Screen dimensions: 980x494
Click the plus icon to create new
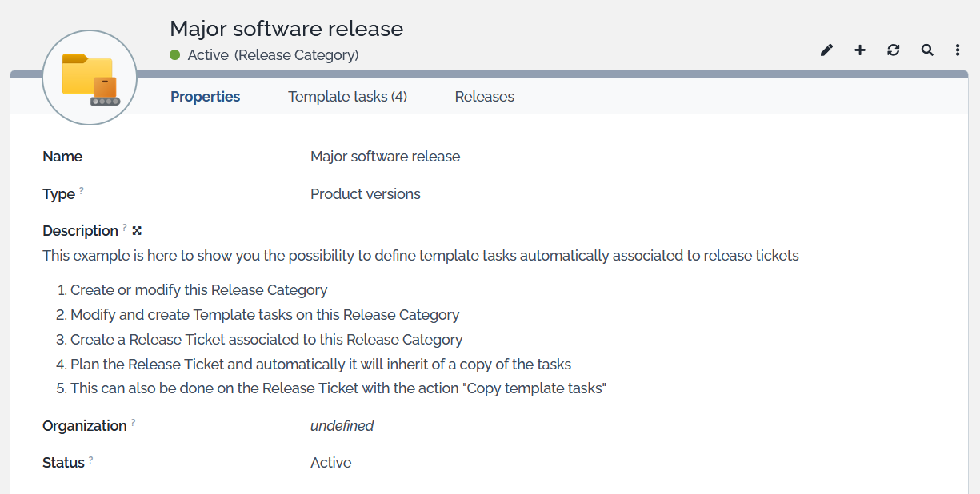coord(860,50)
